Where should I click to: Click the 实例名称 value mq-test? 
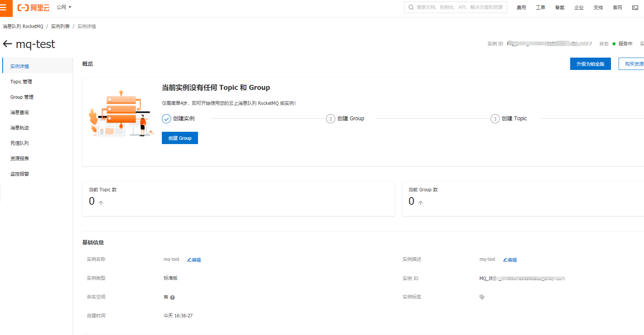pyautogui.click(x=171, y=259)
